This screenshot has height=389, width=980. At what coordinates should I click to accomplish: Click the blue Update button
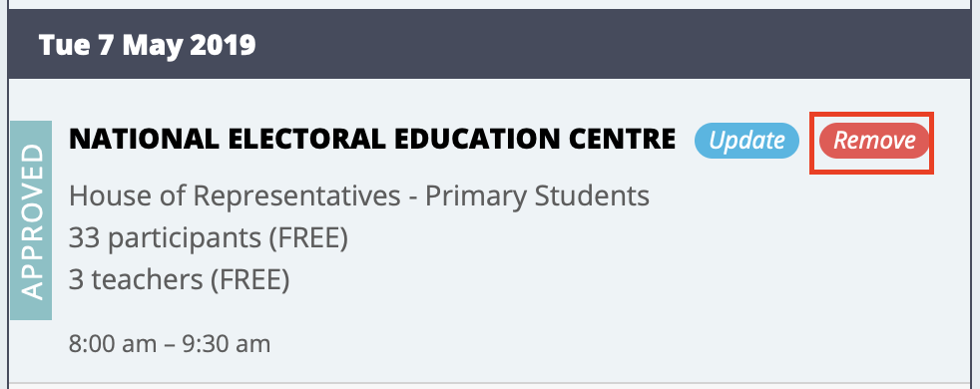(x=746, y=141)
